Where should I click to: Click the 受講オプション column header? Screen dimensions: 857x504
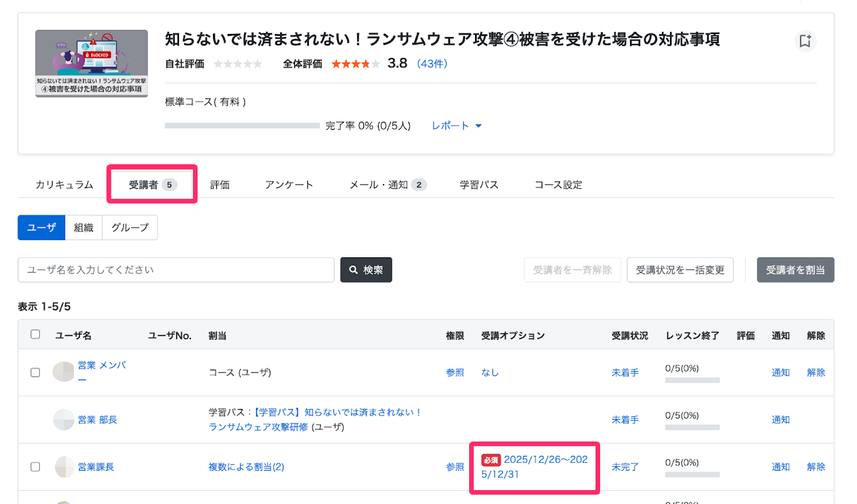513,336
